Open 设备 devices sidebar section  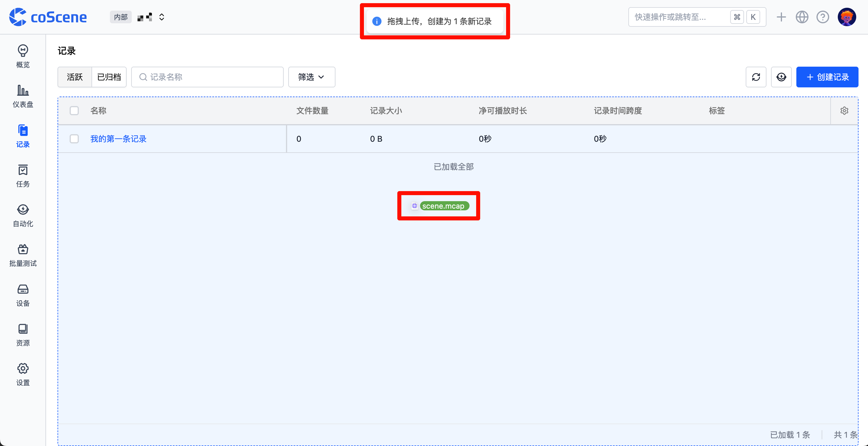click(22, 295)
